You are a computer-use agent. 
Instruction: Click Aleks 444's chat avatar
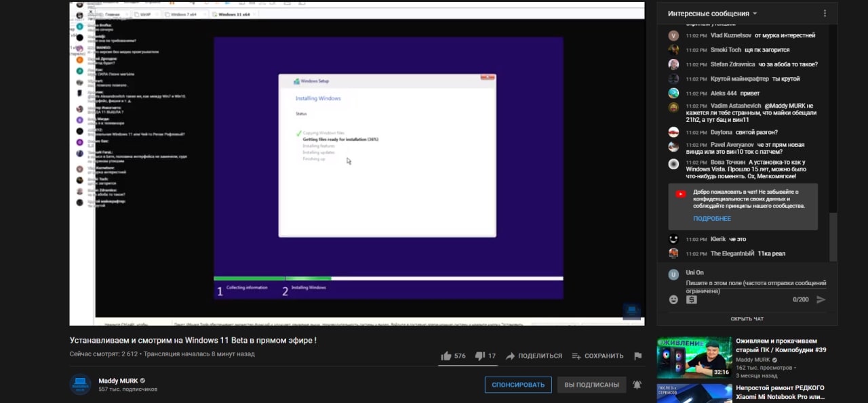point(673,93)
